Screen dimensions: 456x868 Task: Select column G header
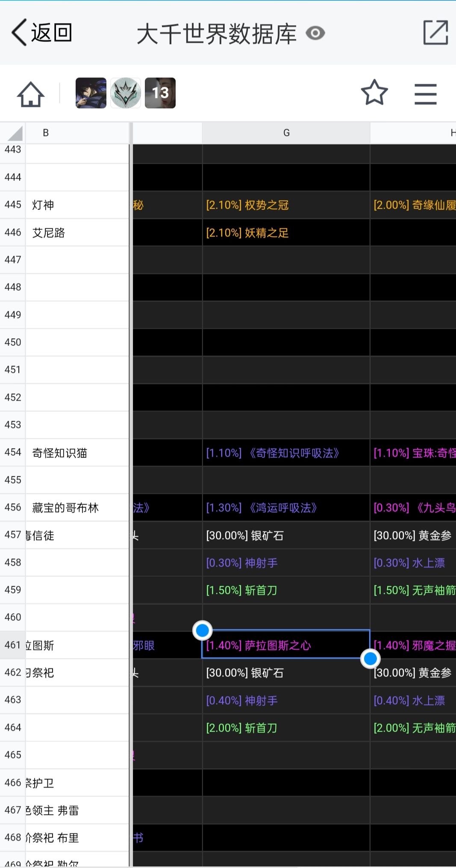click(286, 133)
